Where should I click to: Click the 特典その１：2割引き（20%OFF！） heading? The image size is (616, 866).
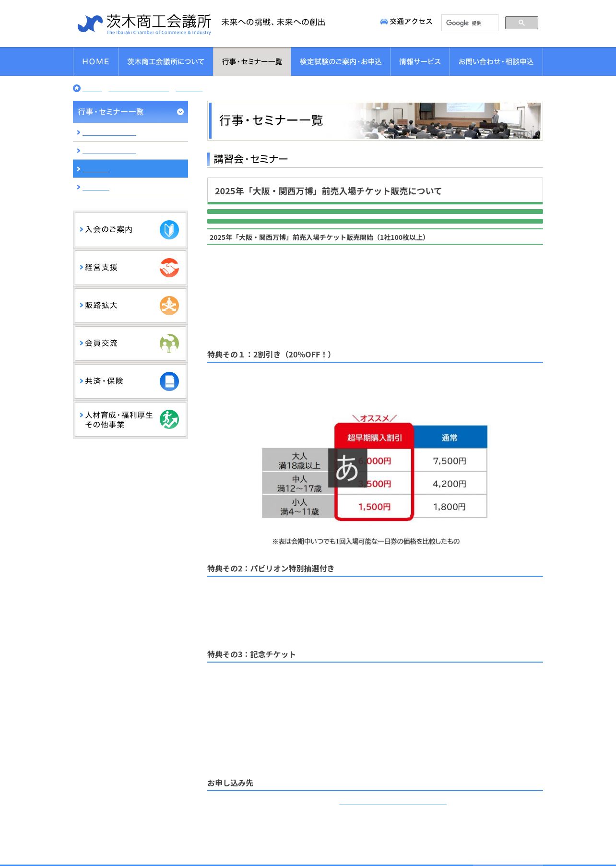point(269,355)
